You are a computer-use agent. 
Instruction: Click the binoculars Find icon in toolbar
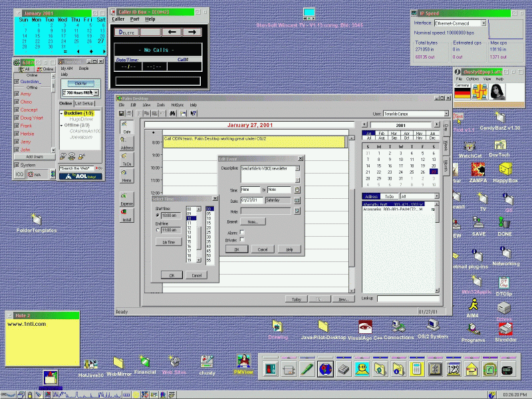[172, 113]
